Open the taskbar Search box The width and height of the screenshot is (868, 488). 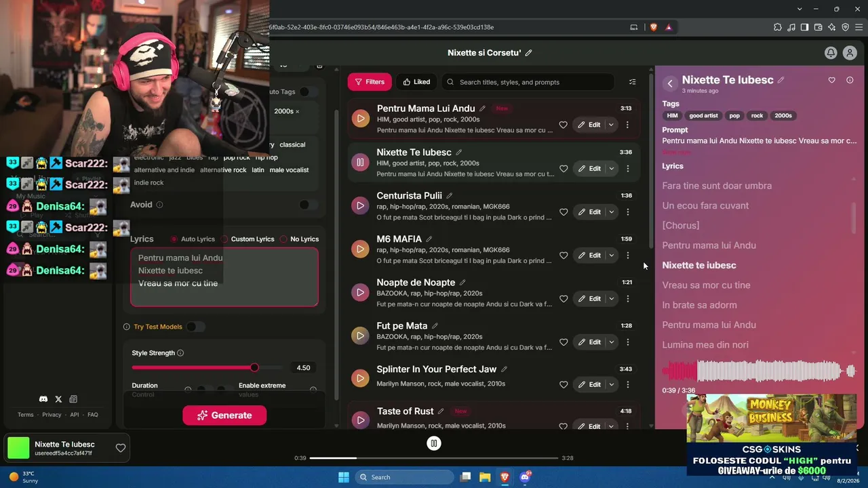(x=404, y=477)
